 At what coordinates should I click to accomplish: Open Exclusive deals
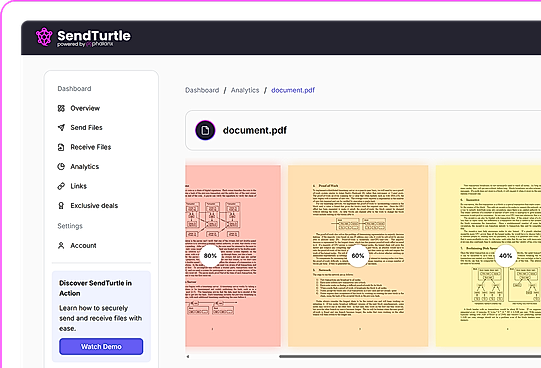click(94, 206)
